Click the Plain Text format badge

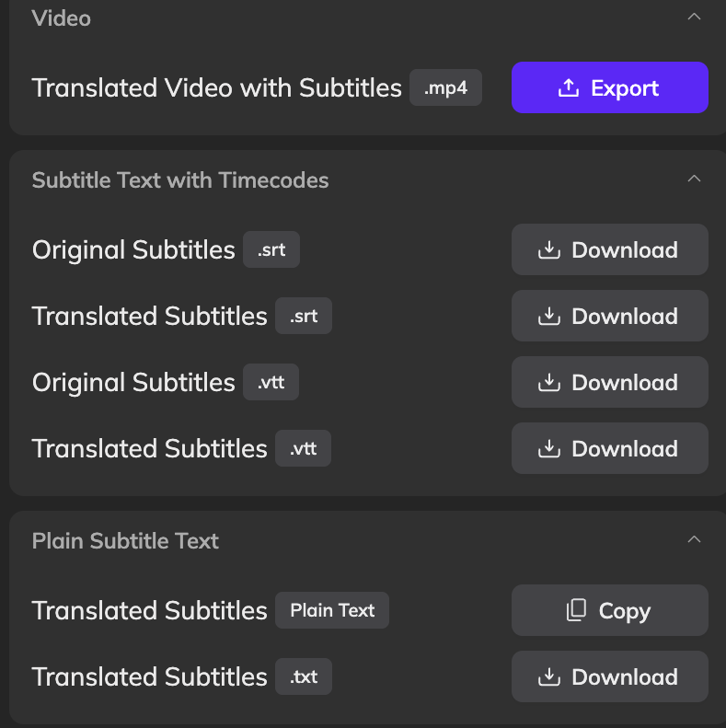click(332, 610)
